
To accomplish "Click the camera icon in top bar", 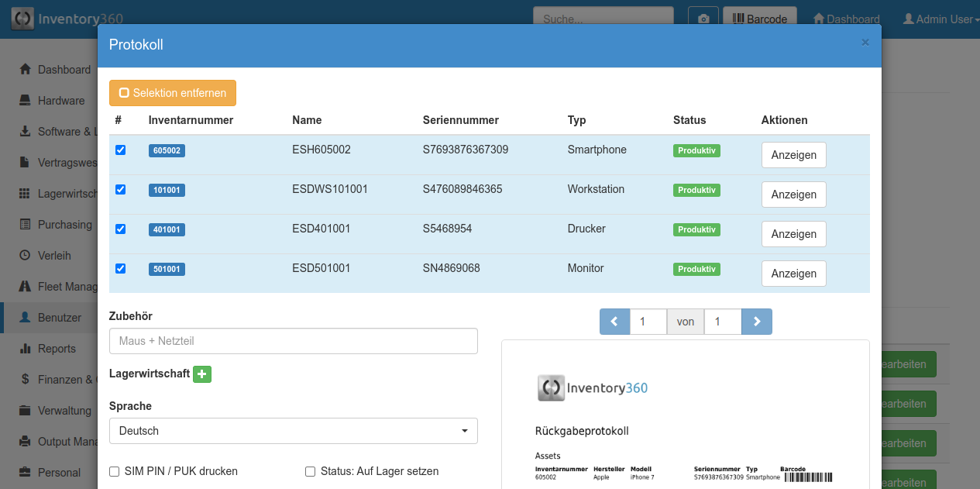I will (x=703, y=19).
